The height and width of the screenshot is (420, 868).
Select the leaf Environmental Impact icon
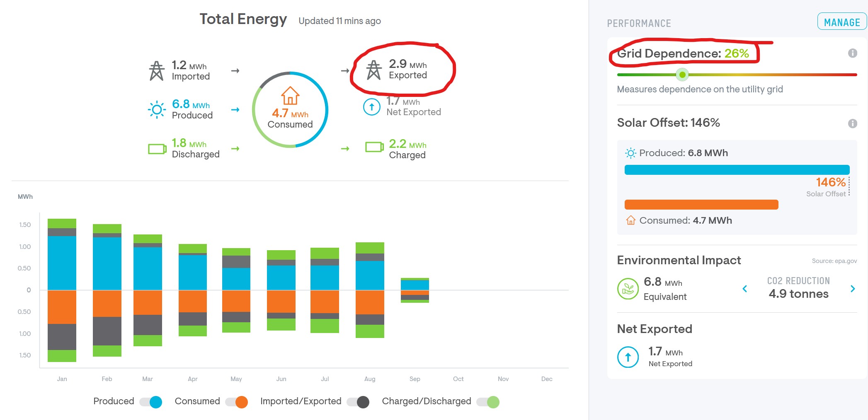[628, 289]
